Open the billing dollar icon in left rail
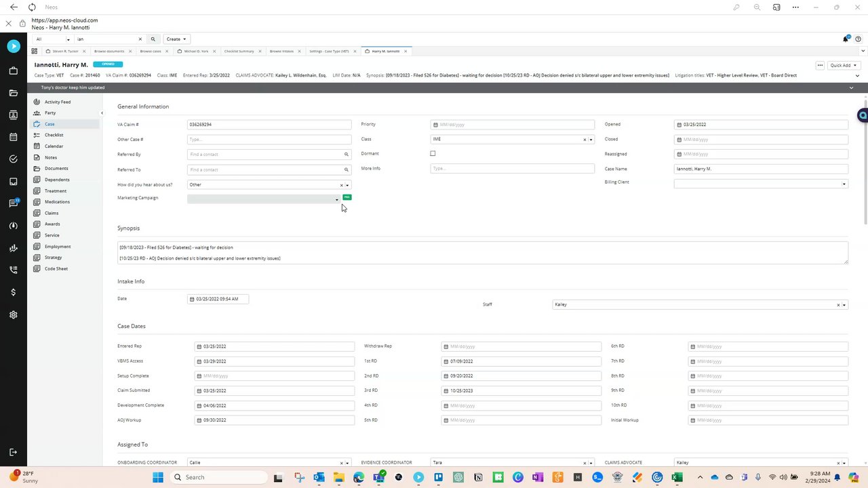The height and width of the screenshot is (488, 868). coord(14,292)
